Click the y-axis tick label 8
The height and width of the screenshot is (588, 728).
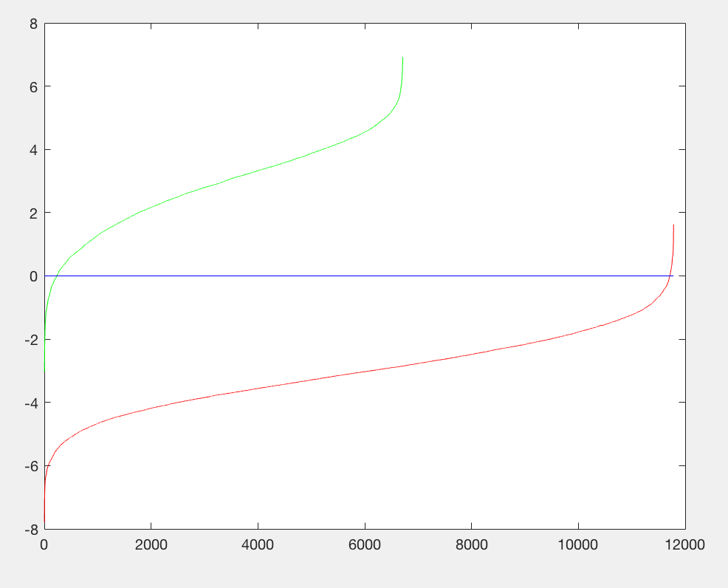coord(33,24)
